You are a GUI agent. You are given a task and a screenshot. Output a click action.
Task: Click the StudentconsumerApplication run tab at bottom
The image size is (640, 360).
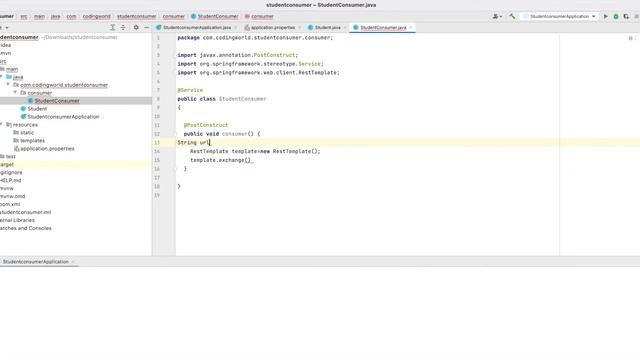pyautogui.click(x=38, y=262)
